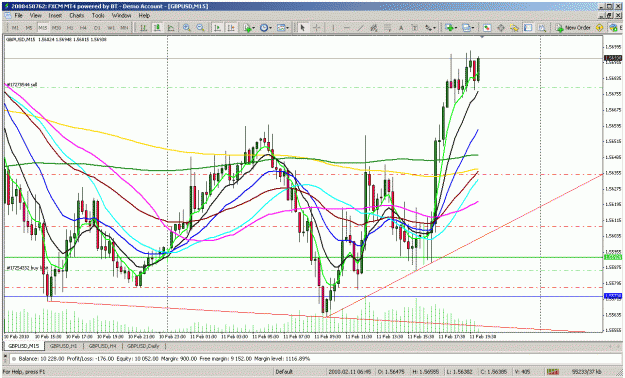The image size is (625, 378).
Task: Select the text label tool
Action: (415, 28)
